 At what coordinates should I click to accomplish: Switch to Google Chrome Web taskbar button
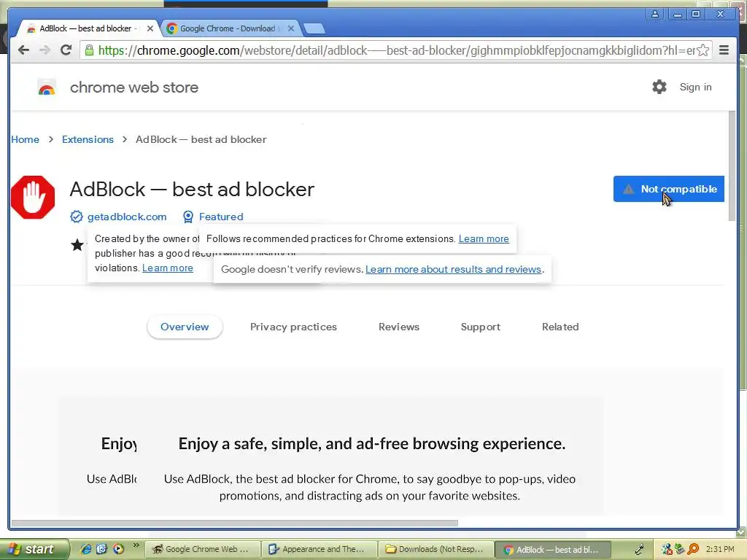pyautogui.click(x=203, y=549)
